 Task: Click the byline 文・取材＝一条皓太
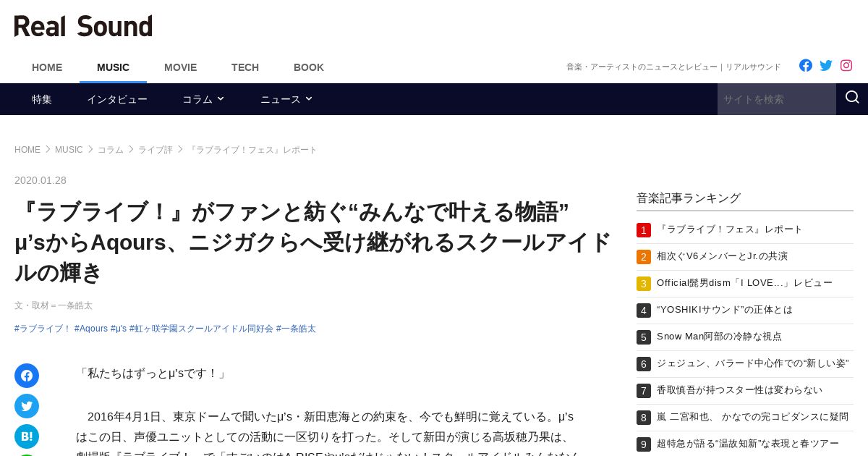point(54,305)
